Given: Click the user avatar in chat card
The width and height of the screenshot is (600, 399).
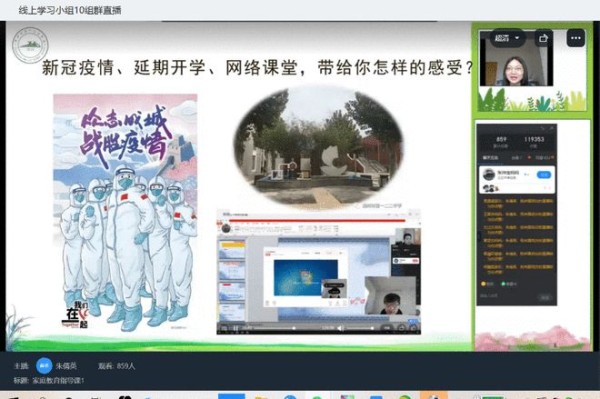Looking at the screenshot, I should (489, 175).
